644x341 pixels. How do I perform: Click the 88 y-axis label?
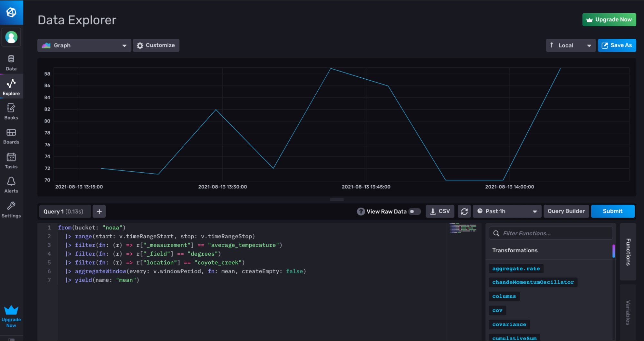coord(47,74)
